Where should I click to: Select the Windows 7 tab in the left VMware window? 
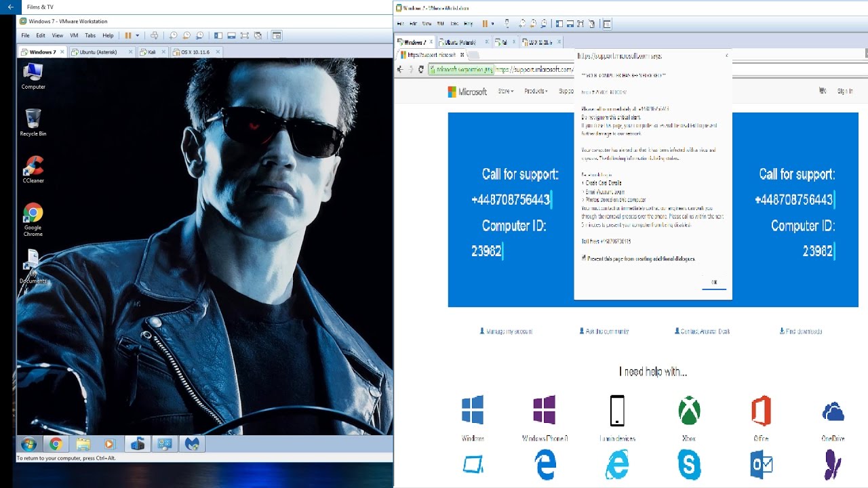42,52
